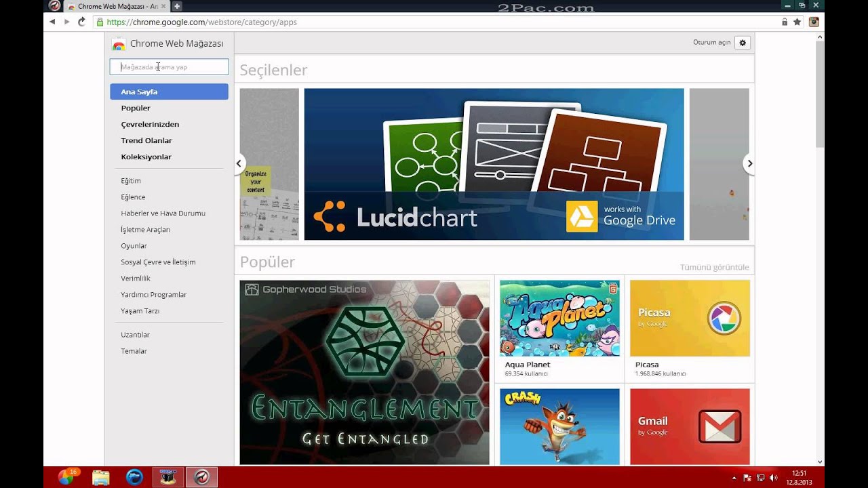Close the Chrome Web Mağazası tab
868x488 pixels.
click(163, 6)
